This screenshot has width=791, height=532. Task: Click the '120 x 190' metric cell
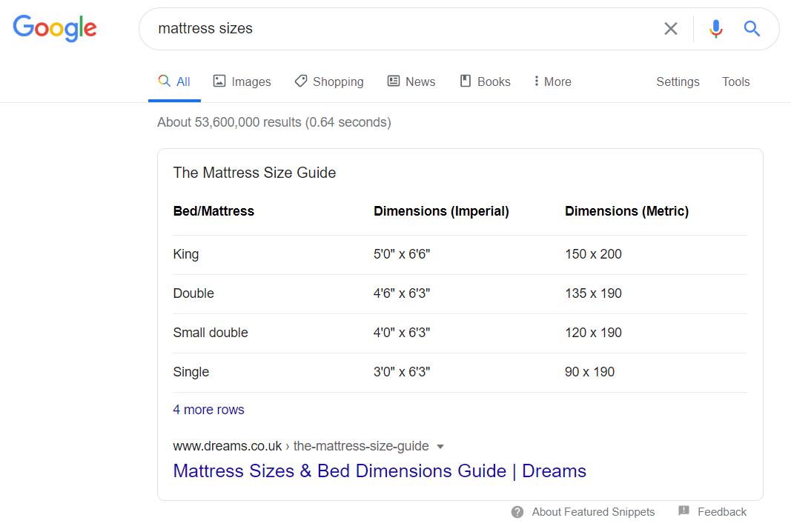(593, 333)
